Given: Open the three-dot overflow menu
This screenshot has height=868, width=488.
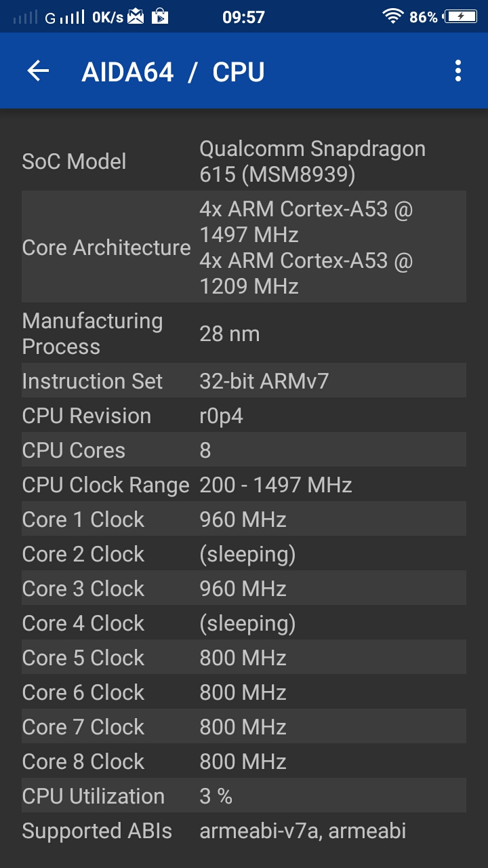Looking at the screenshot, I should point(458,71).
